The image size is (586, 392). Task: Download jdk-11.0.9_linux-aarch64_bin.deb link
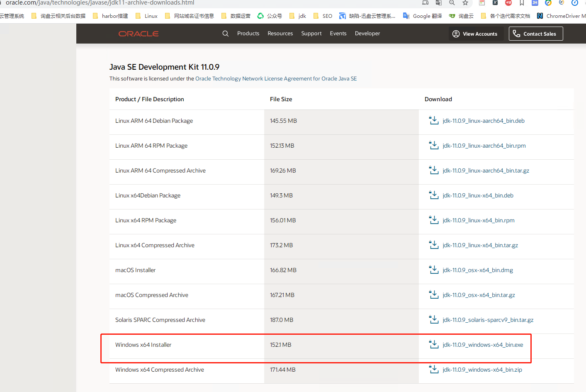point(484,121)
